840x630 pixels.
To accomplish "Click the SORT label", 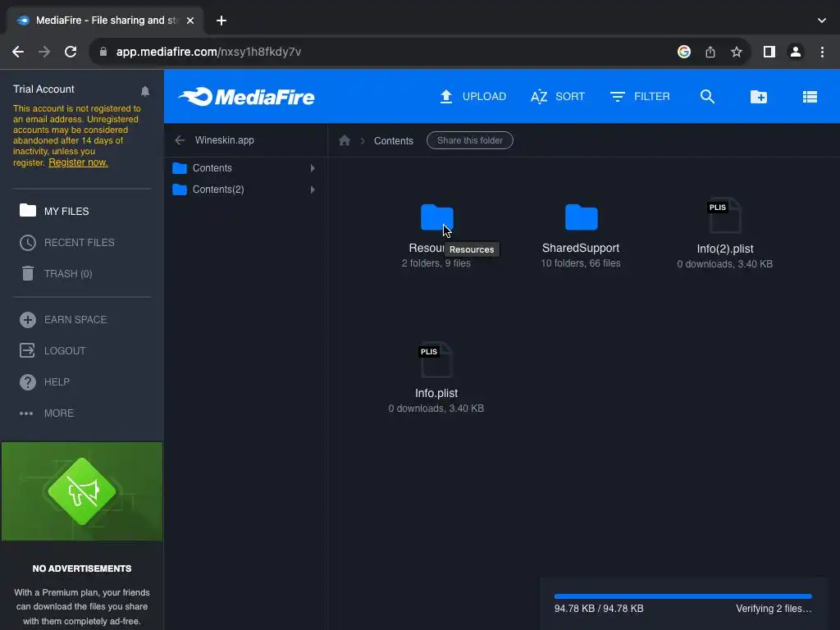I will click(x=570, y=97).
